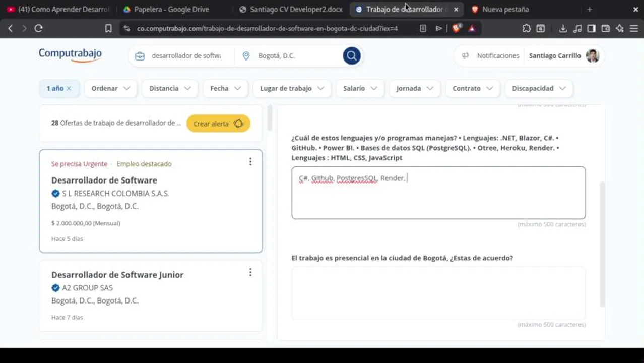Open the Desarrollador de Software job title

(x=104, y=180)
